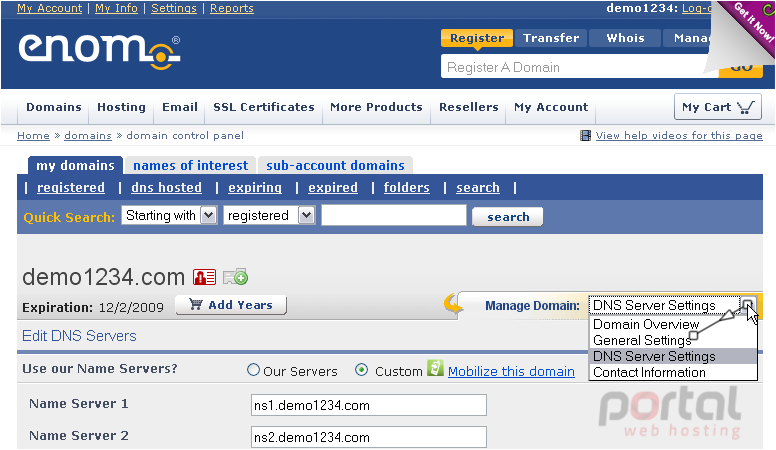Click the domains breadcrumb link
Image resolution: width=776 pixels, height=450 pixels.
pyautogui.click(x=88, y=135)
